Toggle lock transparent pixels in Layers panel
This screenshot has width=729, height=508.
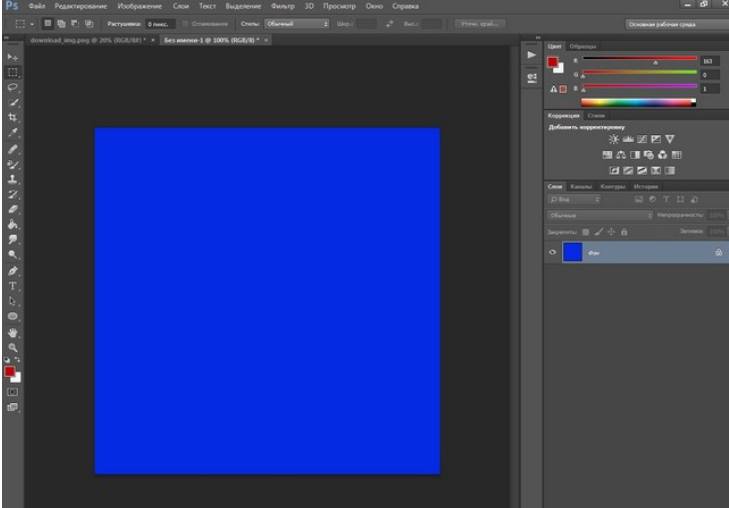click(x=586, y=231)
